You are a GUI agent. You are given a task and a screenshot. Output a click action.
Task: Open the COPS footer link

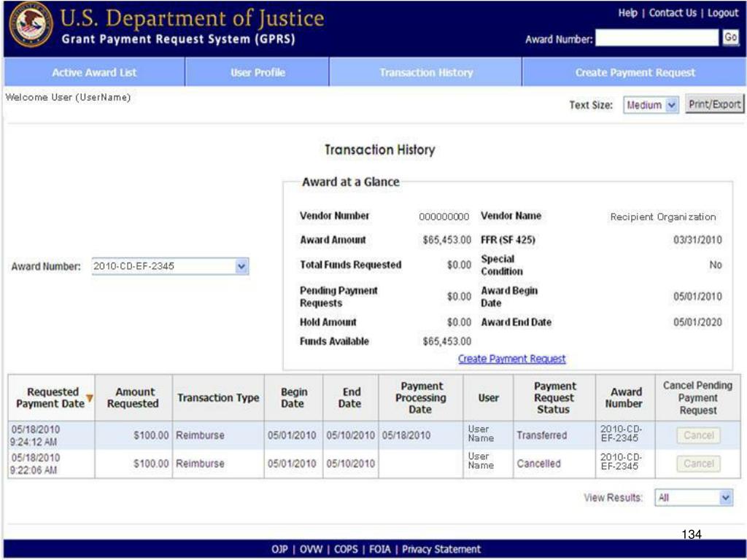[x=346, y=550]
